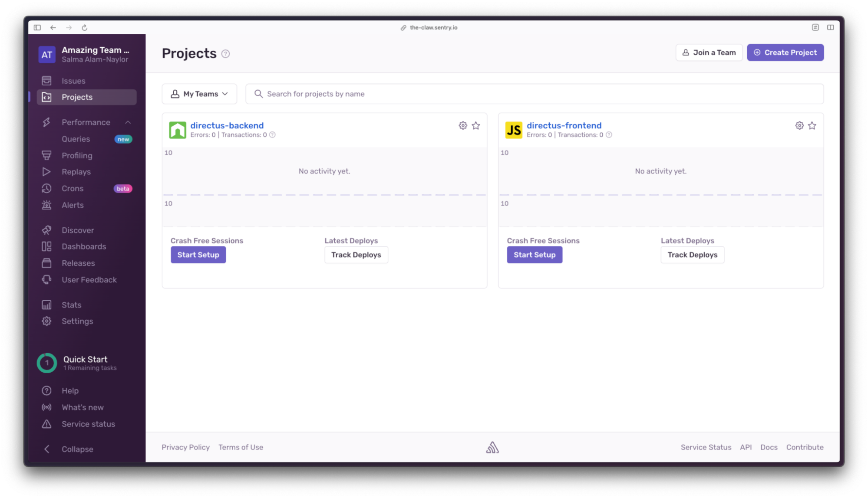868x498 pixels.
Task: Toggle star on directus-backend project
Action: [476, 126]
